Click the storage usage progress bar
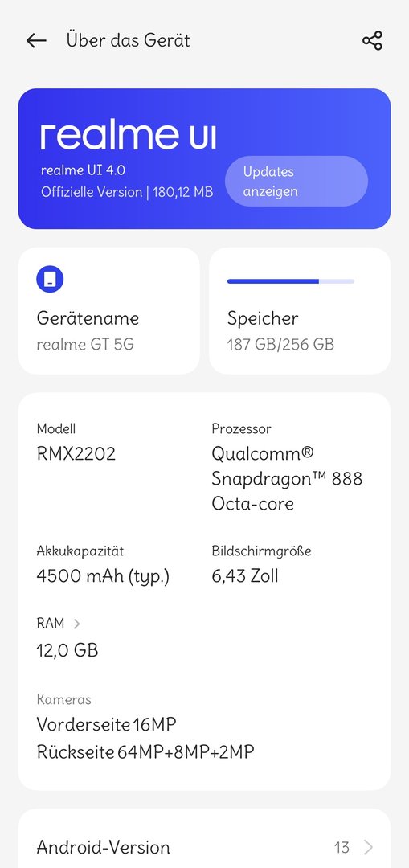The image size is (409, 868). pyautogui.click(x=291, y=281)
